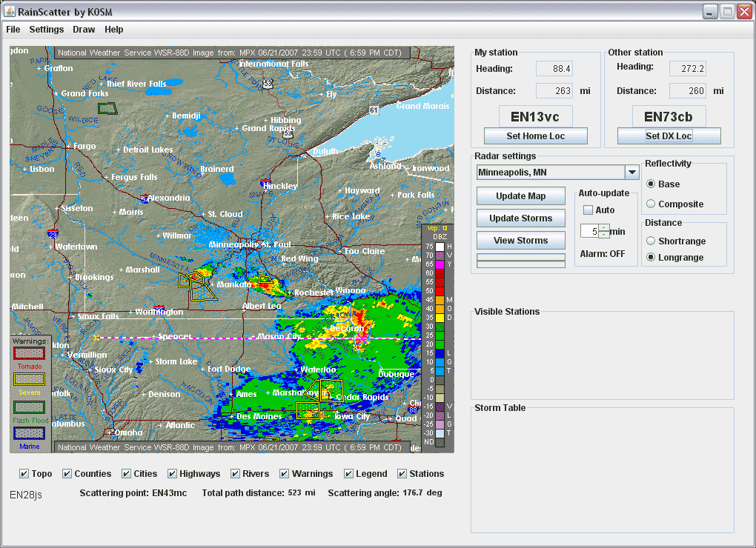Click the magenta 65 dBZ legend swatch

tap(440, 264)
